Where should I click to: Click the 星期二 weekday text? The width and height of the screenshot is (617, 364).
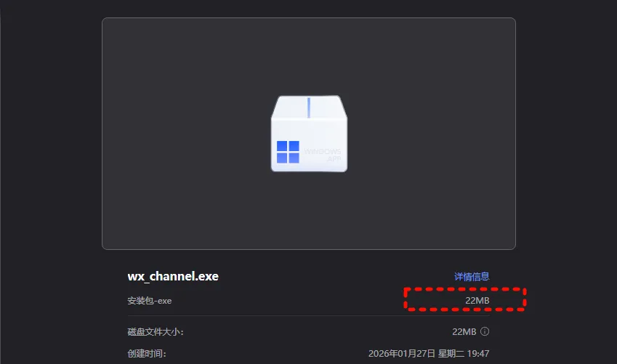click(451, 353)
